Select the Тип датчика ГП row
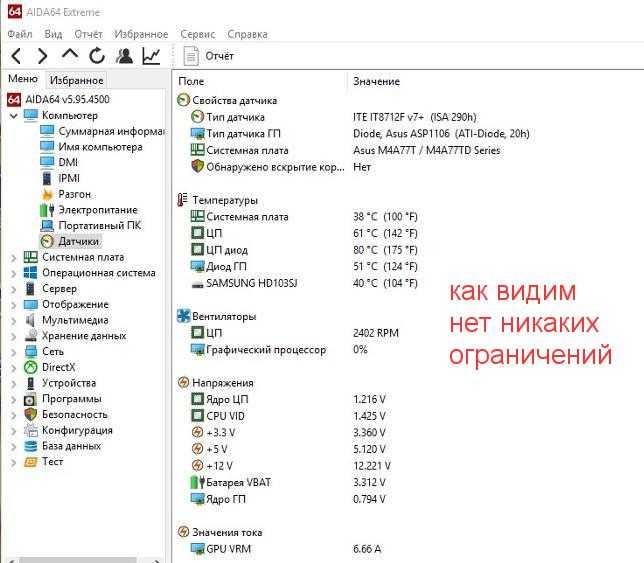Image resolution: width=644 pixels, height=563 pixels. 359,133
